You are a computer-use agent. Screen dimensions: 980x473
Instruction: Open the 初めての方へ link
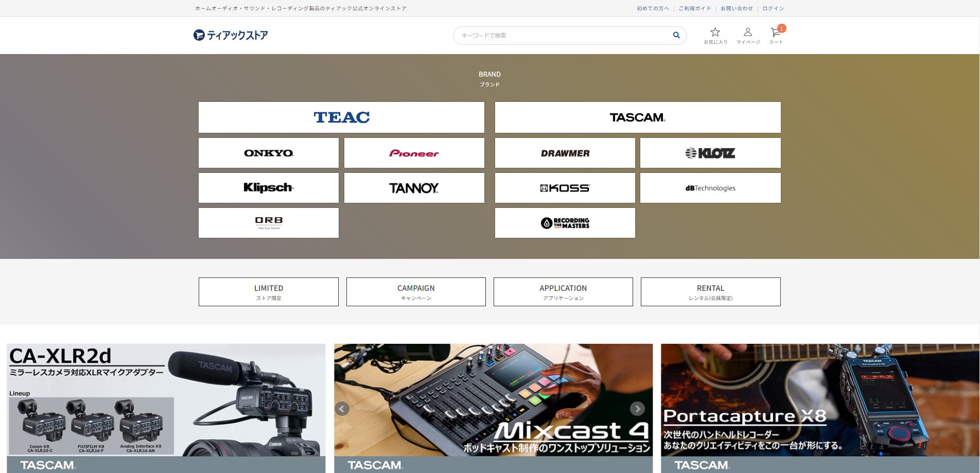[653, 8]
